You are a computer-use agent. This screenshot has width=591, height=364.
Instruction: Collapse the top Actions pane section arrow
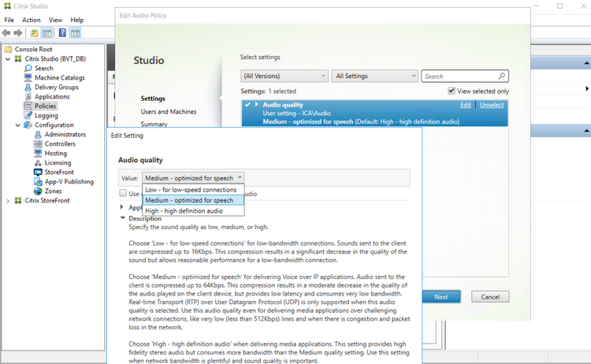tap(586, 63)
